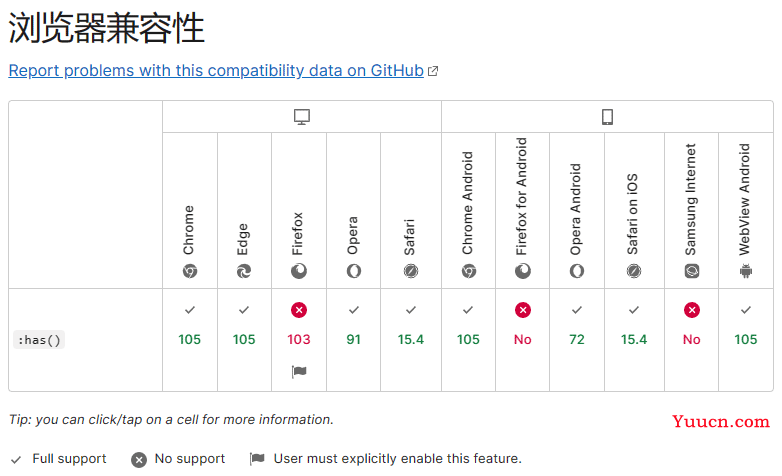Open the Firefox for Android No cell
The width and height of the screenshot is (782, 476).
[523, 340]
